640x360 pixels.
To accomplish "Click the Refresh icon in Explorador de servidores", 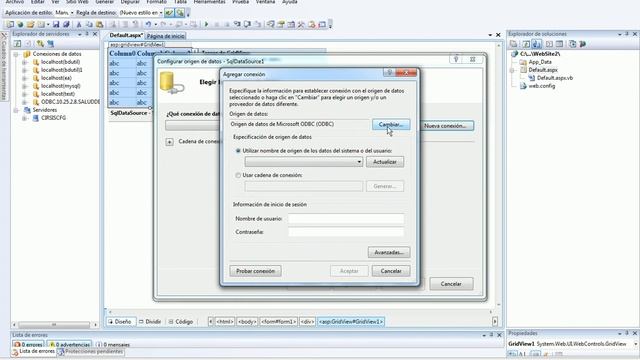I will click(x=18, y=43).
